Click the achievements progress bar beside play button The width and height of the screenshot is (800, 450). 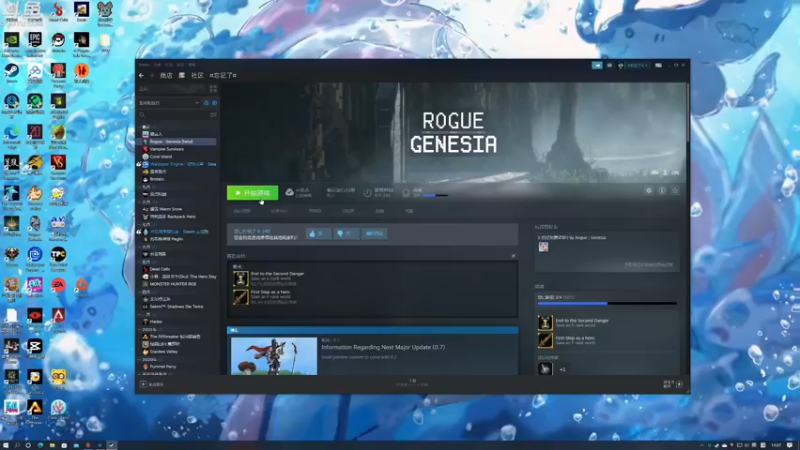435,195
